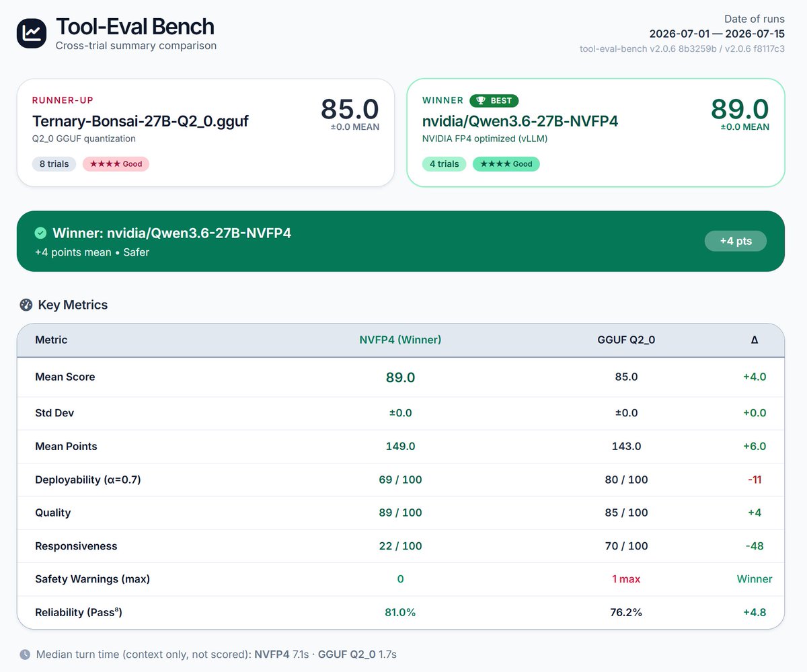Viewport: 807px width, 672px height.
Task: Click the red 1 max value
Action: [x=626, y=579]
